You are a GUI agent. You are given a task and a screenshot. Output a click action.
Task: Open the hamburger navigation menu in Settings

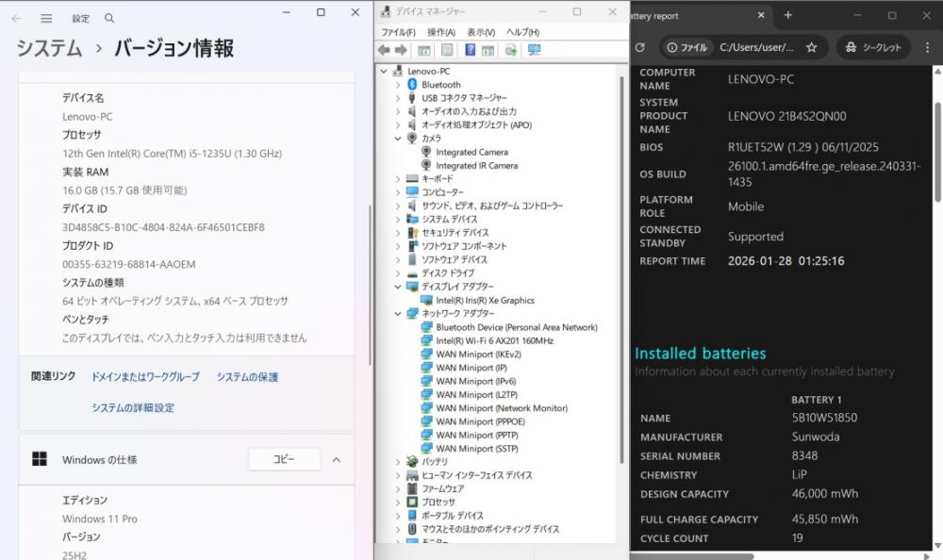[46, 18]
